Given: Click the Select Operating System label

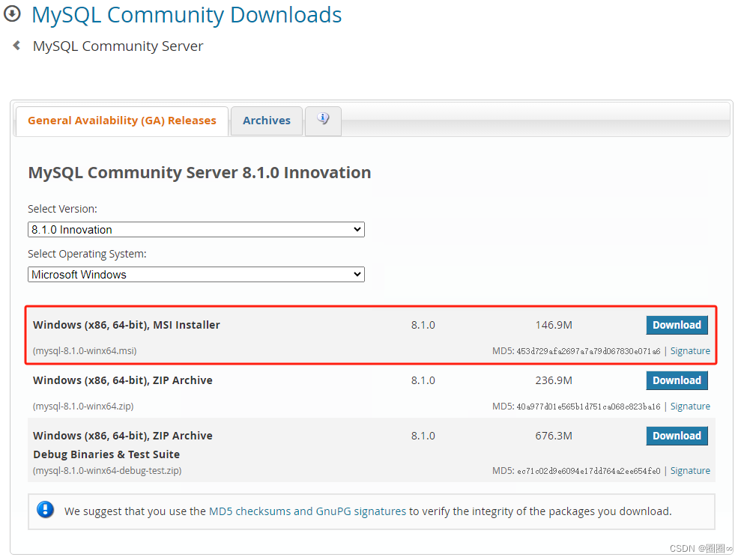Looking at the screenshot, I should pos(87,254).
